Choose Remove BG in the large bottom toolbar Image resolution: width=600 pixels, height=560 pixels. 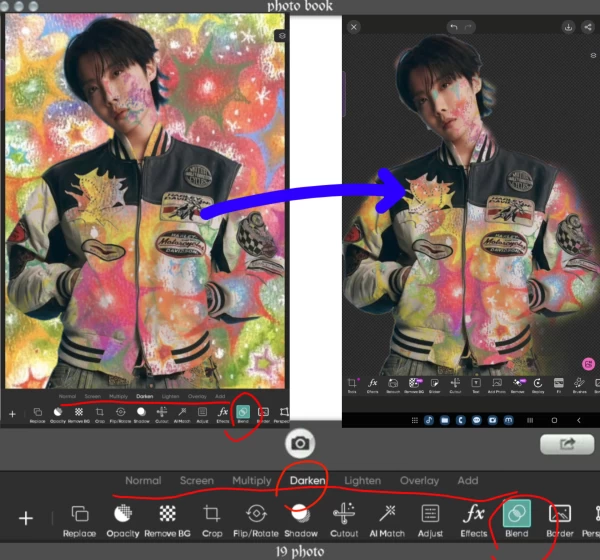pyautogui.click(x=167, y=521)
